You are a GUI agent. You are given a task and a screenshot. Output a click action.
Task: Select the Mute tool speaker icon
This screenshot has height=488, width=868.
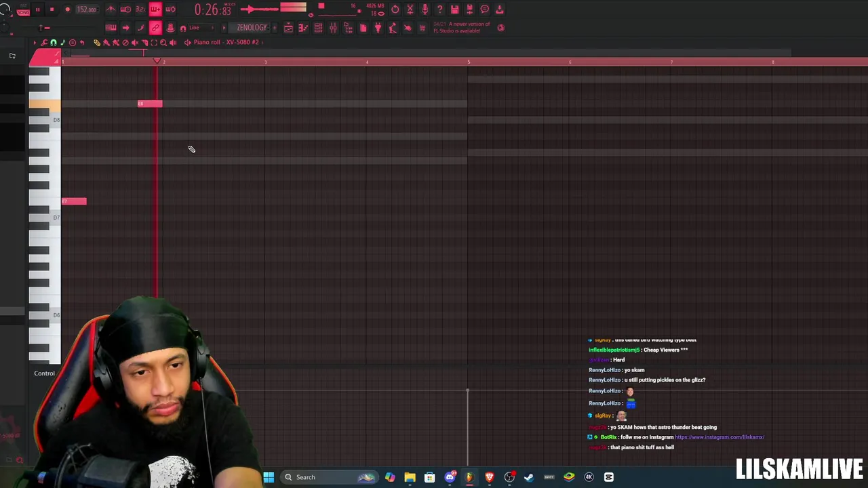click(x=135, y=43)
